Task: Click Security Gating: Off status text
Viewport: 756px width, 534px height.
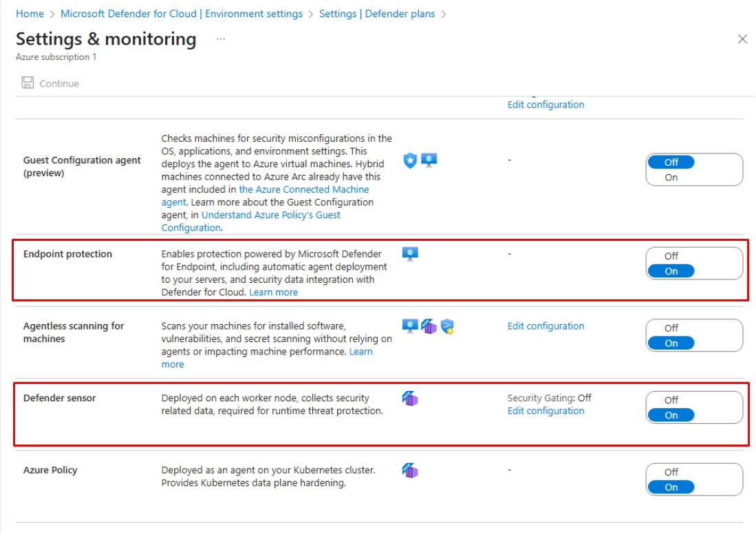Action: 549,398
